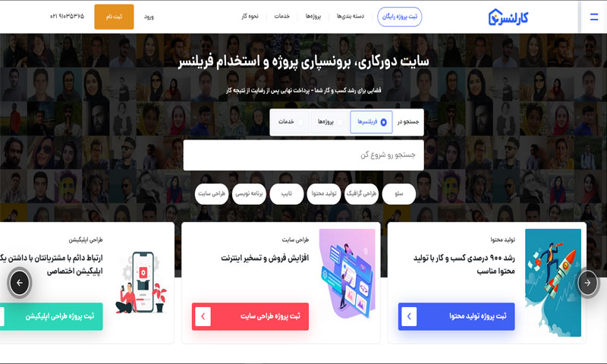Open the website design illustration
Viewport: 607px width, 364px height.
pos(348,274)
